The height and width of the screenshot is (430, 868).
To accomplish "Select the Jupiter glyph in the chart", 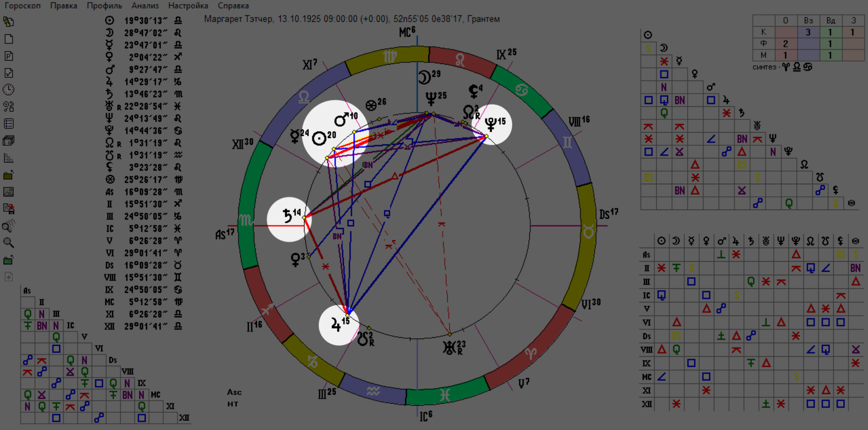I will [336, 325].
